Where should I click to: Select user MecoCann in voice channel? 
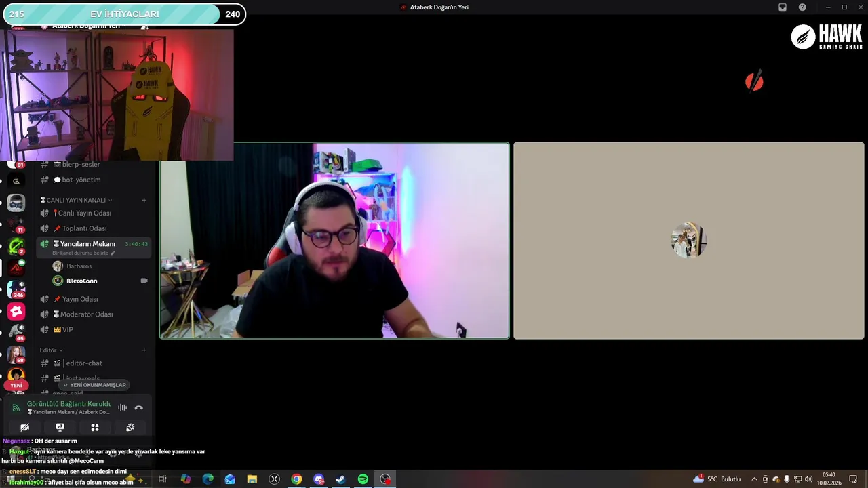point(81,281)
